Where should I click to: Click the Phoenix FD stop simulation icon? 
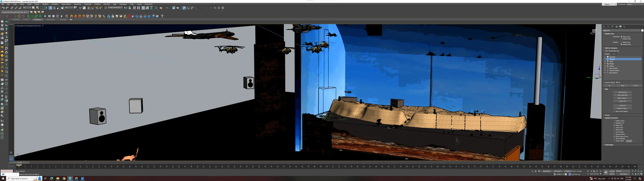pyautogui.click(x=53, y=16)
